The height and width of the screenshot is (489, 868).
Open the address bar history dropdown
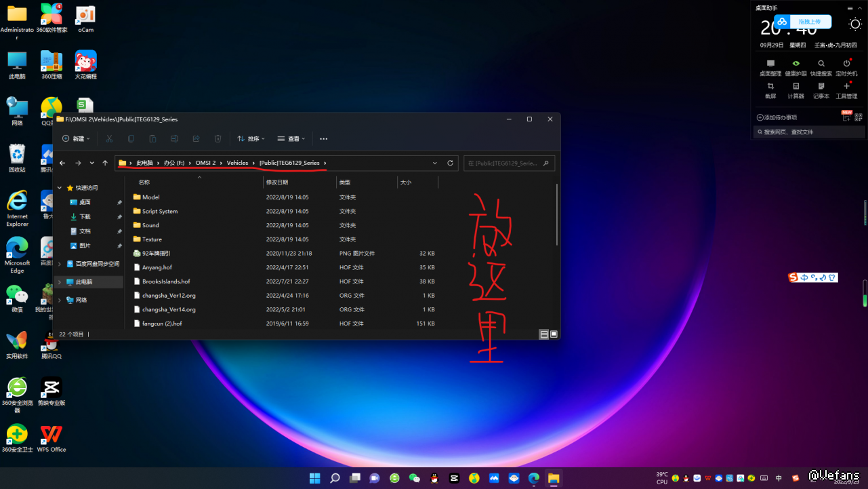(x=434, y=163)
